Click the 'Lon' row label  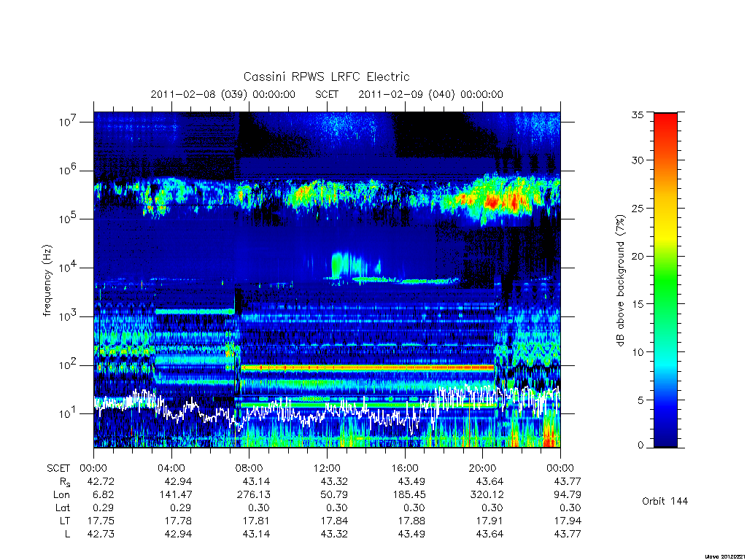click(x=61, y=495)
